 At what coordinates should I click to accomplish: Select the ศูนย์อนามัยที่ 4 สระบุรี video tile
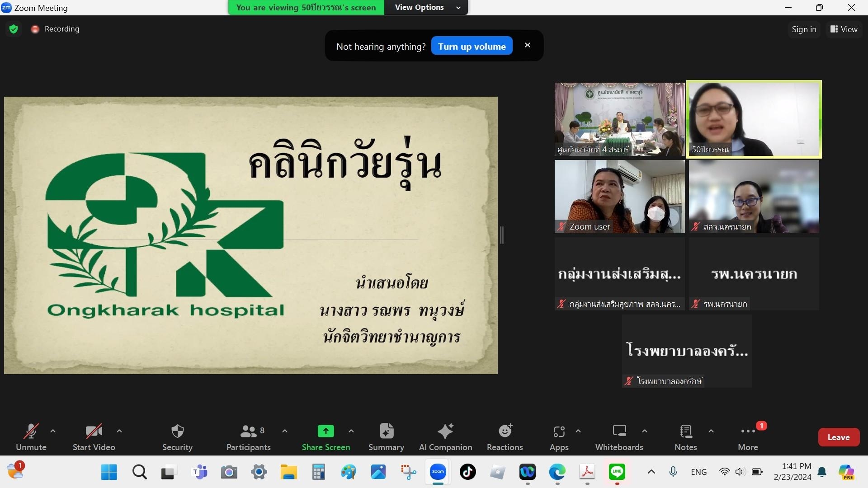620,119
